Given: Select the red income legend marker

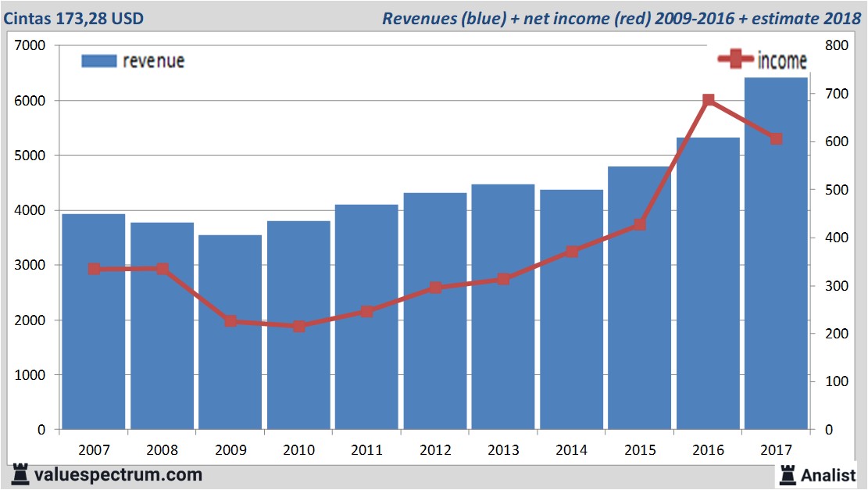Looking at the screenshot, I should tap(734, 59).
